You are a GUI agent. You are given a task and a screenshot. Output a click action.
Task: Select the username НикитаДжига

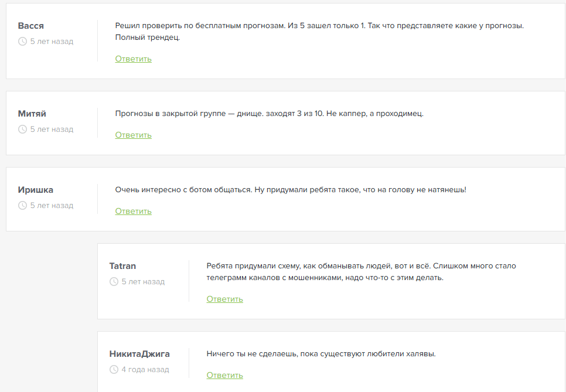139,354
